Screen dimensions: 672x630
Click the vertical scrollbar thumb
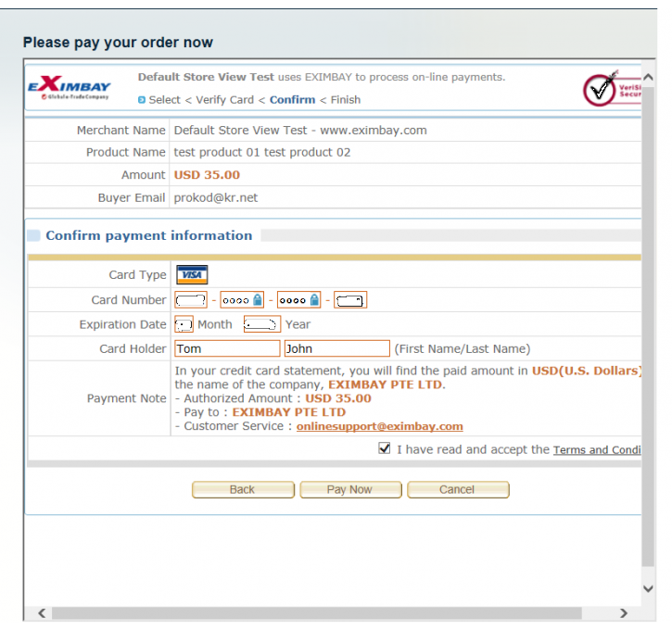tap(648, 327)
